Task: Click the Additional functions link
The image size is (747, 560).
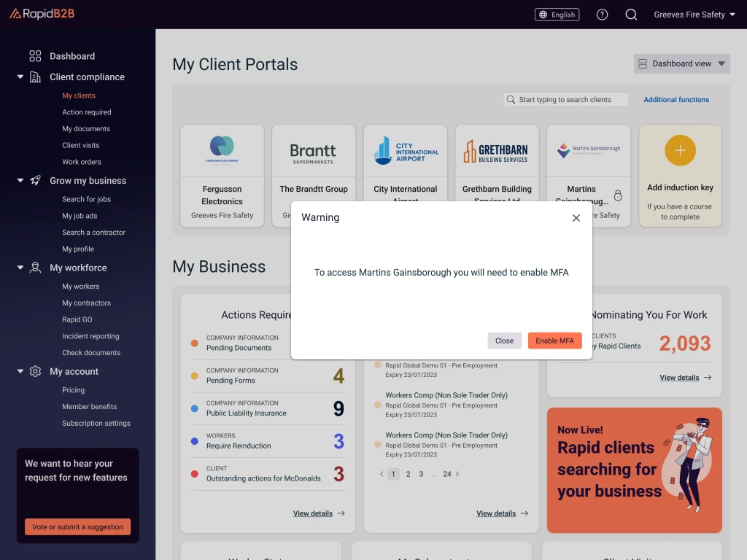Action: [676, 100]
